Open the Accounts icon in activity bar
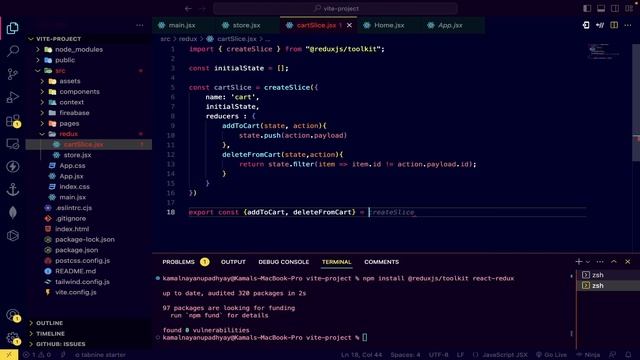The image size is (640, 360). tap(13, 315)
